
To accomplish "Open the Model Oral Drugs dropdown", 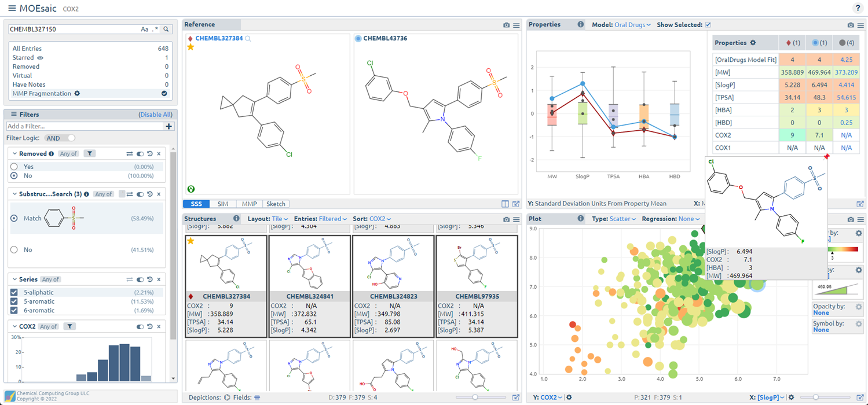I will [632, 25].
